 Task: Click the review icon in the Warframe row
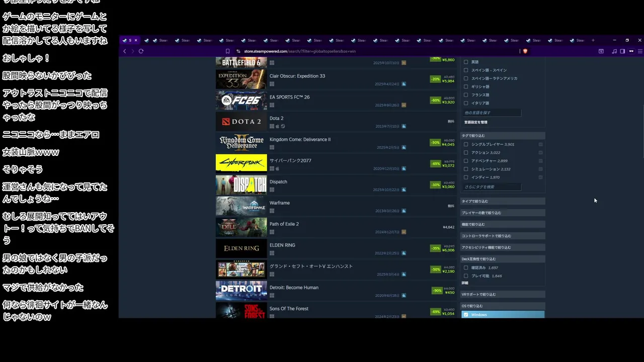click(404, 211)
